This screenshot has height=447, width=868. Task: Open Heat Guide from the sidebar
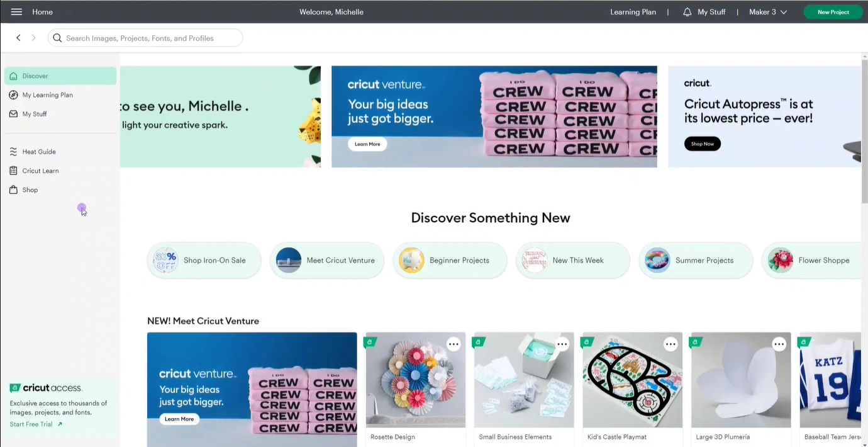point(38,152)
